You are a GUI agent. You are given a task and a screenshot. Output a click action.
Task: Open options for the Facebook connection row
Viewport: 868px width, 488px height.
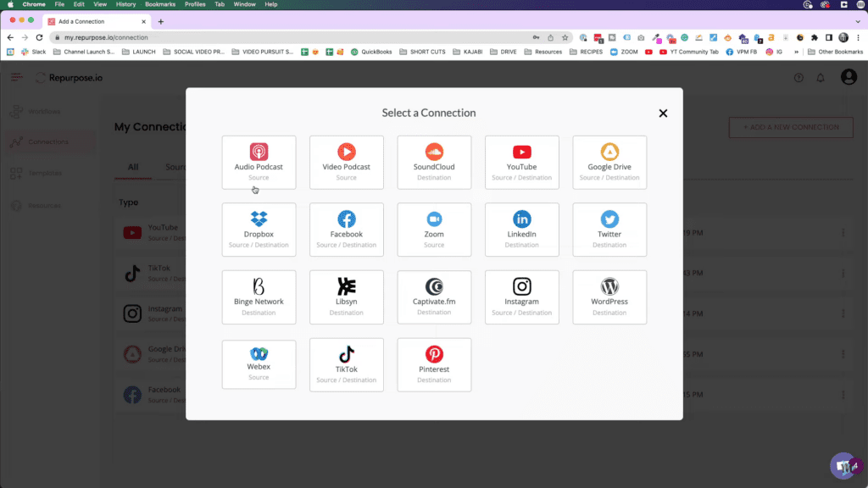pos(843,395)
